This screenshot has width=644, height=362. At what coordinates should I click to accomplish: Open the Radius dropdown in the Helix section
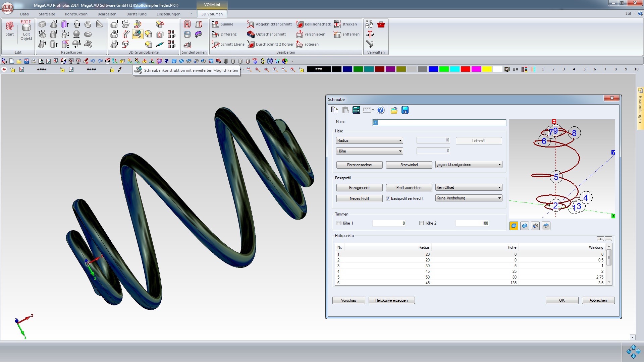coord(369,140)
